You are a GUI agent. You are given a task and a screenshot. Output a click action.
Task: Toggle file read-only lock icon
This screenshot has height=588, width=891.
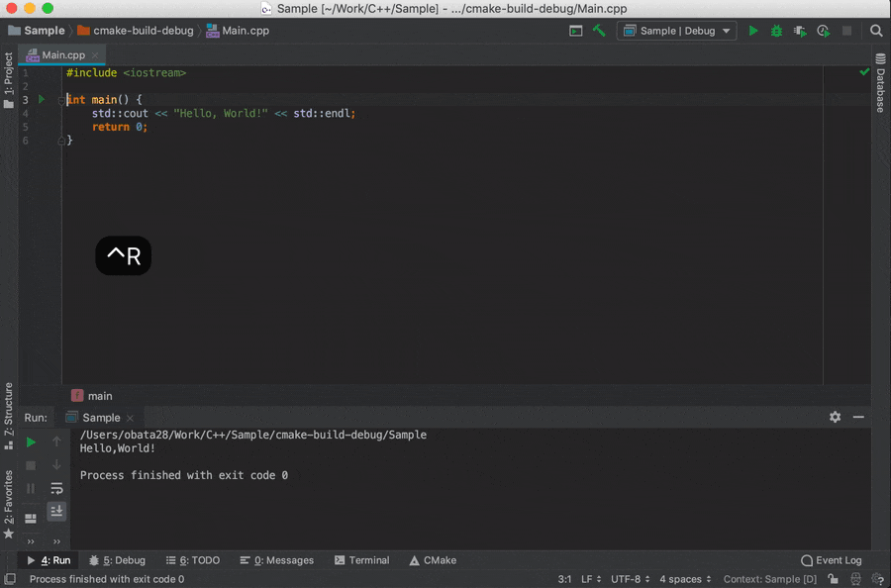pyautogui.click(x=833, y=579)
